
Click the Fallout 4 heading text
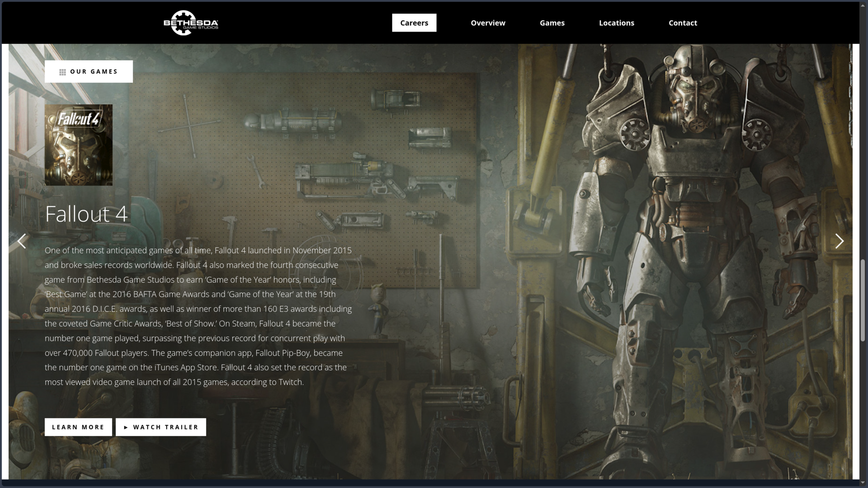point(86,214)
